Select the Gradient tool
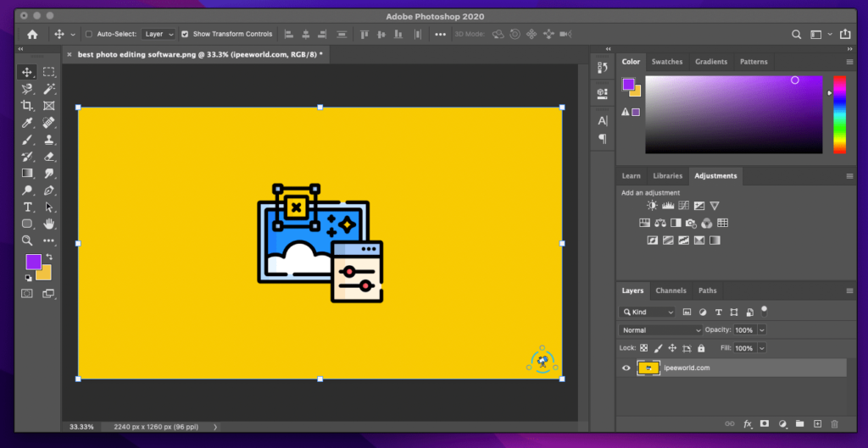Screen dimensions: 868x448 pyautogui.click(x=26, y=173)
